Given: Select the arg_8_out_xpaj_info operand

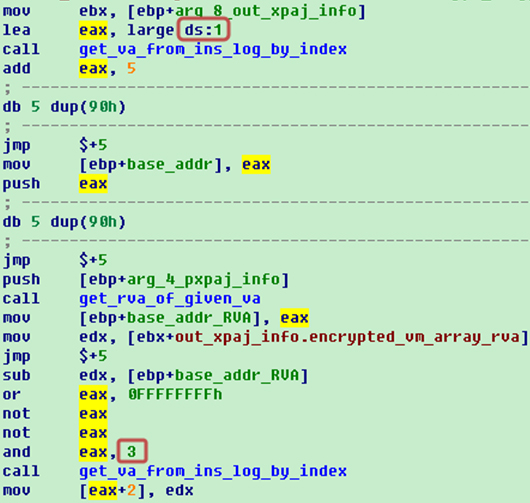Looking at the screenshot, I should [x=266, y=11].
